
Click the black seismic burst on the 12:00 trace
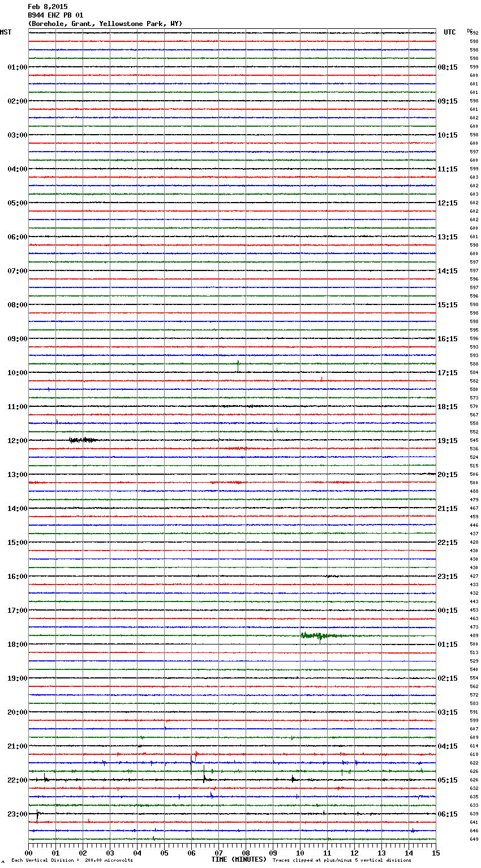tap(83, 440)
